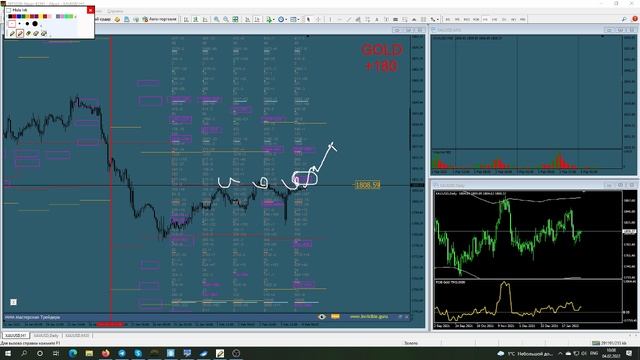Click the 1808.59 price label

pos(367,185)
